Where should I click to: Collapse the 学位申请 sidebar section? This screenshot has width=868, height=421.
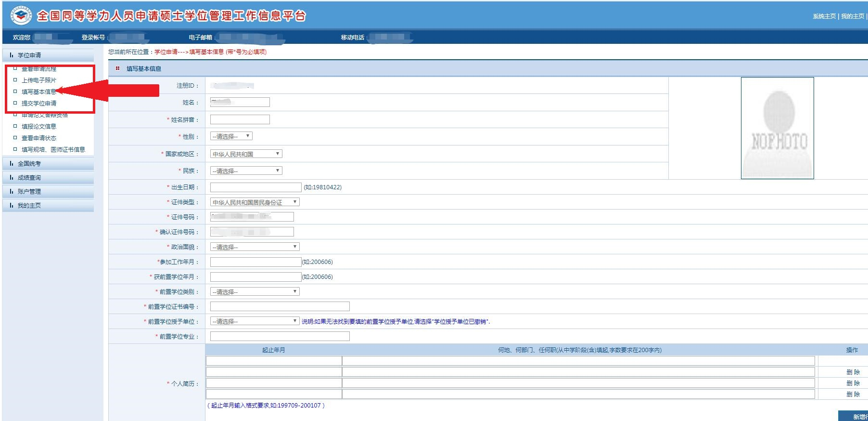(x=29, y=55)
